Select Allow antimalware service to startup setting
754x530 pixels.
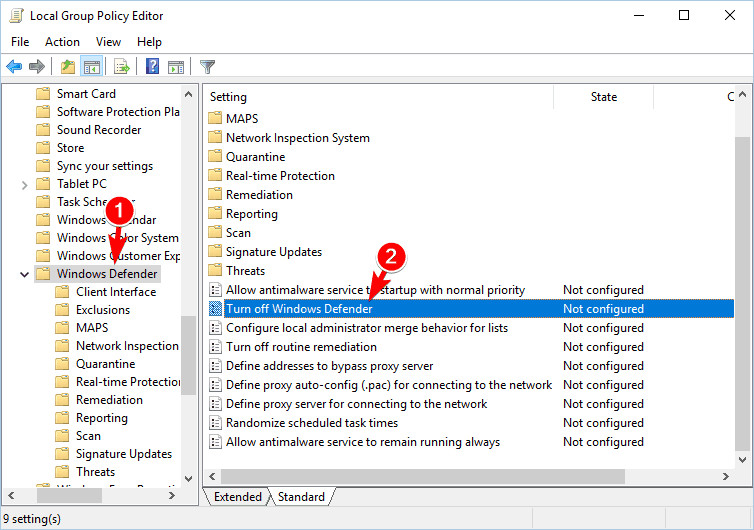click(x=375, y=290)
